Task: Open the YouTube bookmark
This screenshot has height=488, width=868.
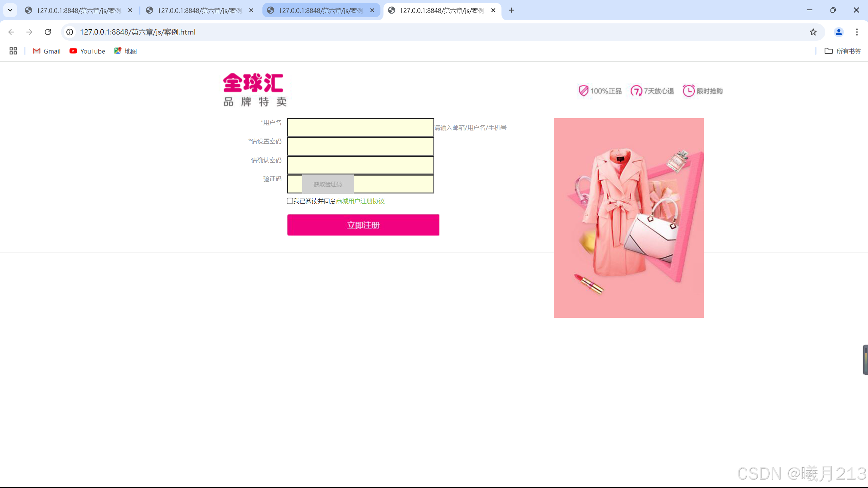Action: pos(87,51)
